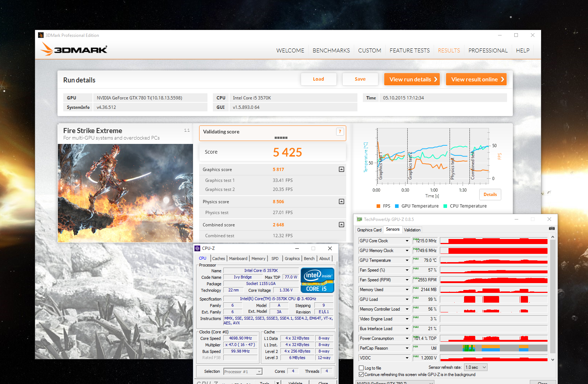Screen dimensions: 588x384
Task: Click the Intel Core i5 logo in CPU-Z
Action: [x=317, y=280]
